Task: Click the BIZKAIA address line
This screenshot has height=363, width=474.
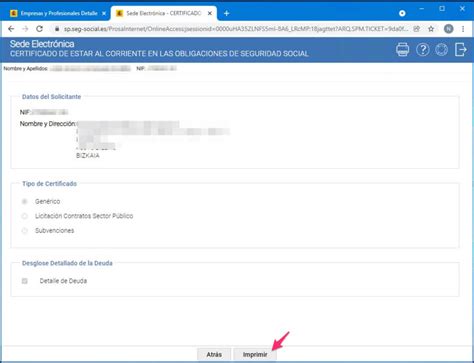Action: (88, 155)
